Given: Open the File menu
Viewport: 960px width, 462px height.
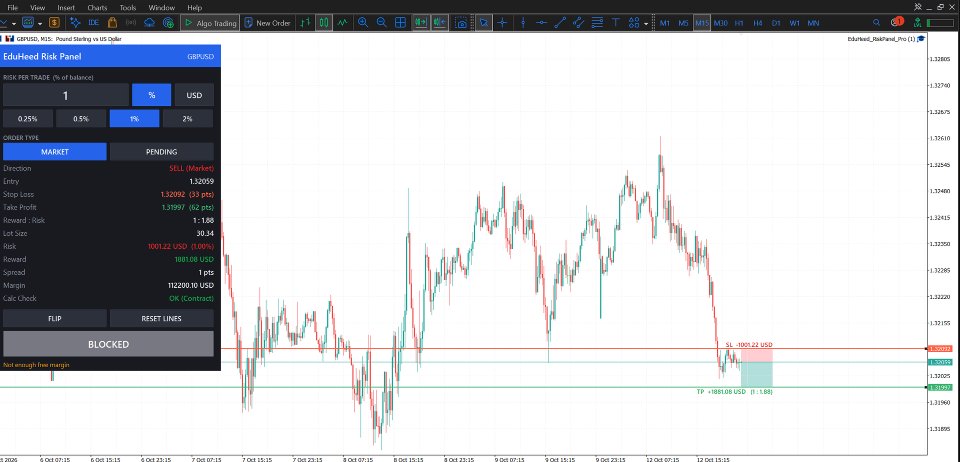Looking at the screenshot, I should coord(12,7).
